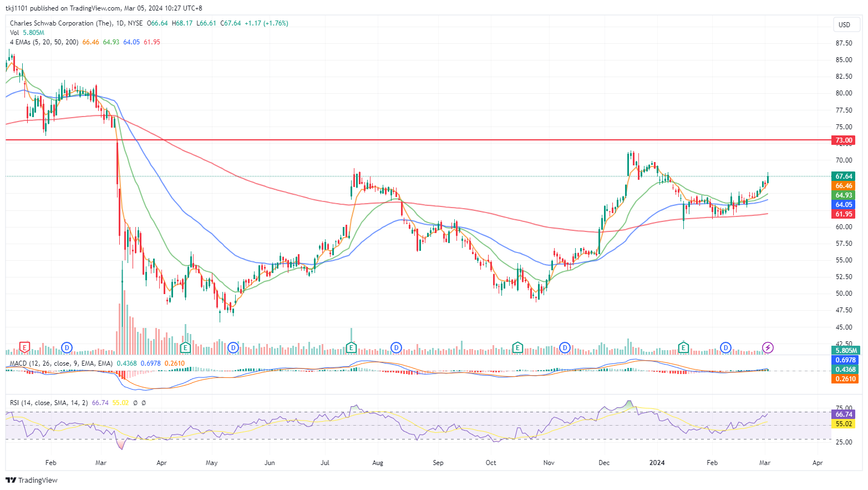868x490 pixels.
Task: Open the dividend marker between Feb and Mar 2023
Action: (x=67, y=347)
